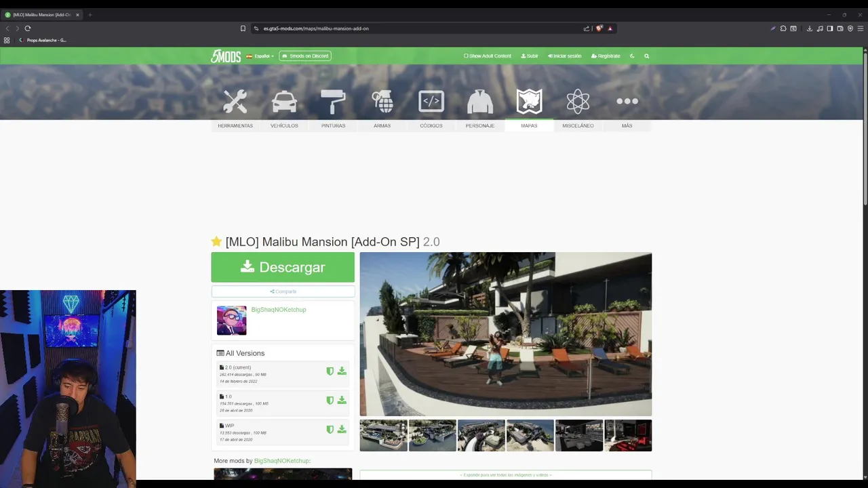
Task: Click the 'All Versions' heading
Action: pos(241,353)
